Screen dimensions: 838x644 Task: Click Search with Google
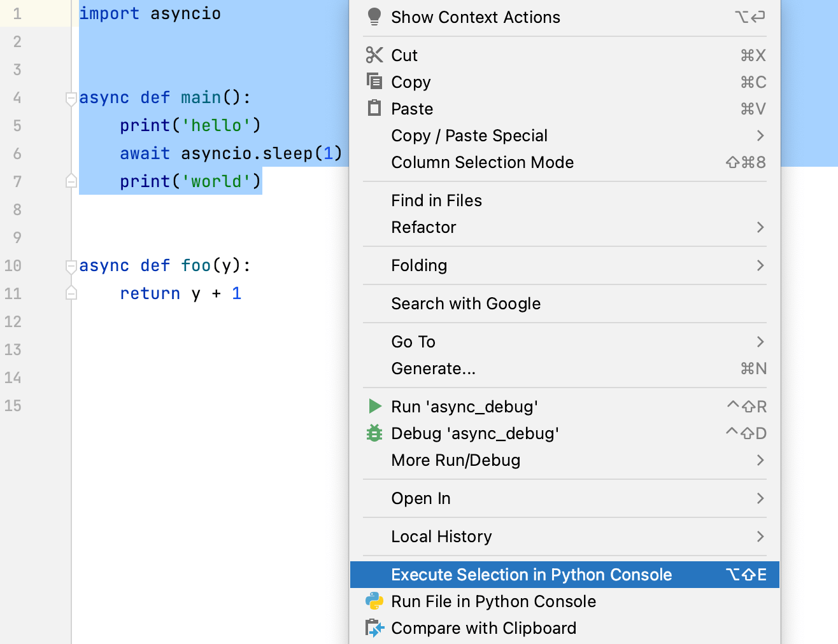point(466,304)
